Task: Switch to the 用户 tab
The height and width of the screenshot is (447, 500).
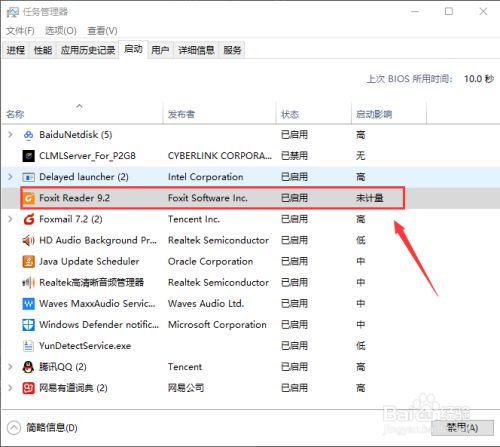Action: (160, 50)
